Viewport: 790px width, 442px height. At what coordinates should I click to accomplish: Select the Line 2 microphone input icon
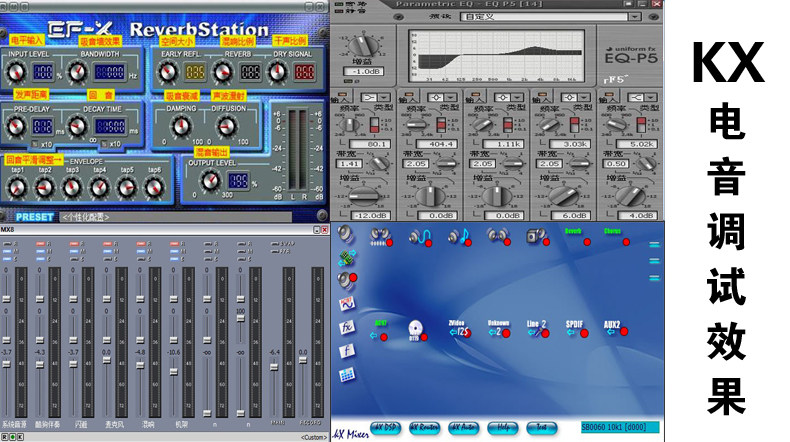point(537,332)
